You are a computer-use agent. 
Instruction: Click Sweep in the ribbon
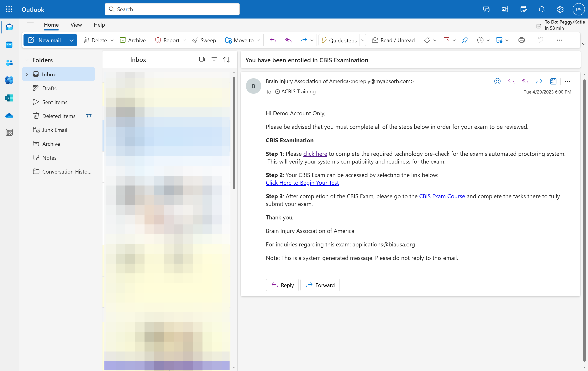click(x=204, y=40)
